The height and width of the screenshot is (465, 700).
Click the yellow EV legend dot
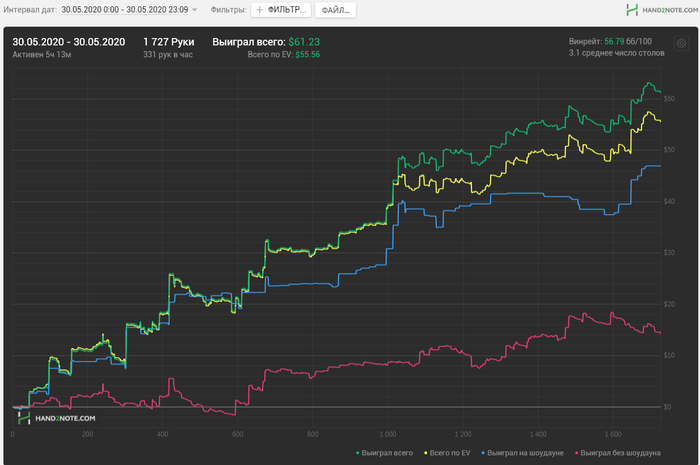tap(425, 453)
